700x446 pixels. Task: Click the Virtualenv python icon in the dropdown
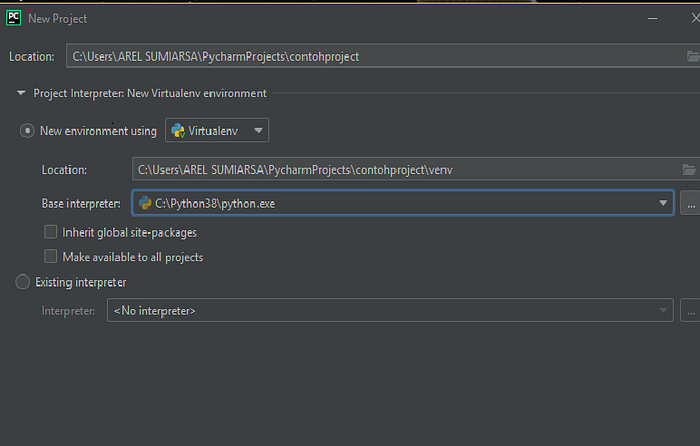(178, 130)
